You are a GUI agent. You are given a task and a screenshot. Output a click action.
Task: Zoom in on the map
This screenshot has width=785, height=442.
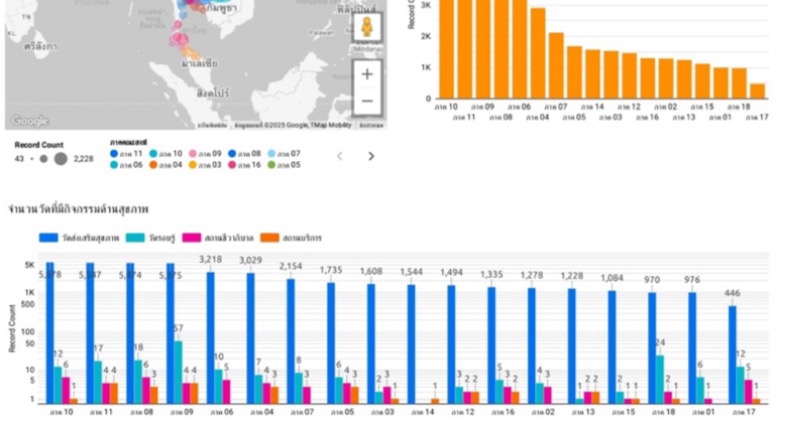(368, 74)
